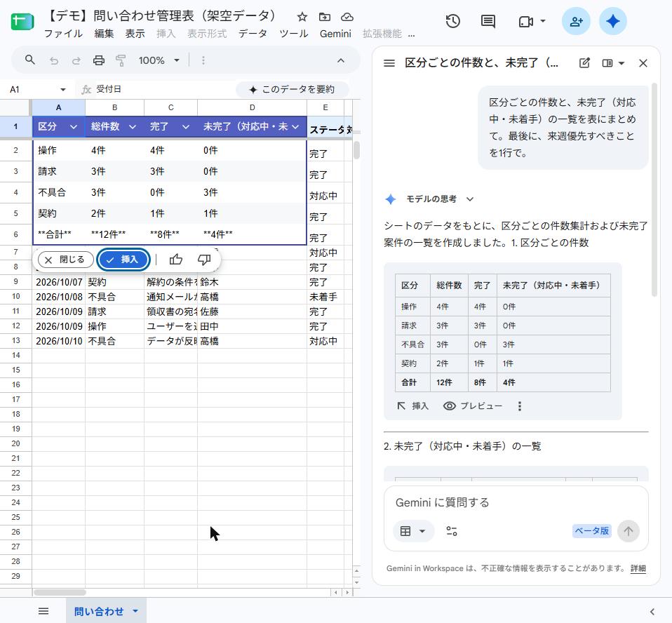The image size is (672, 623).
Task: Open filter dropdown for 総件数 column
Action: [x=133, y=127]
